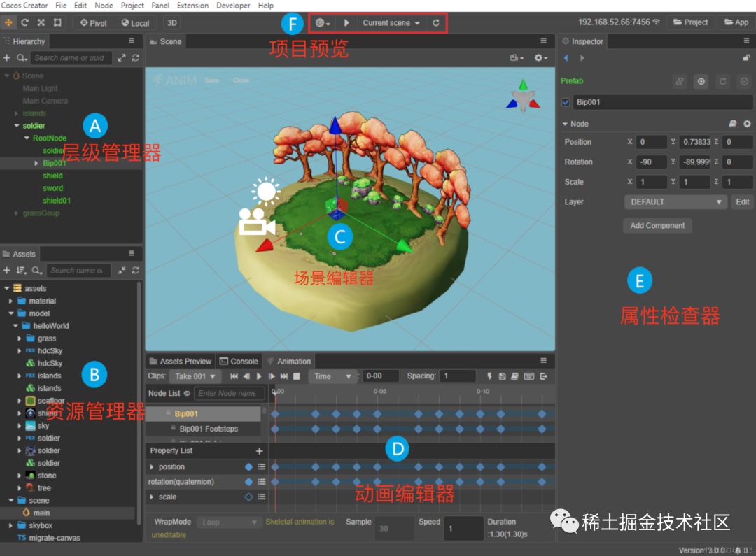Click the scene orientation gizmo
Image resolution: width=756 pixels, height=556 pixels.
click(x=523, y=97)
